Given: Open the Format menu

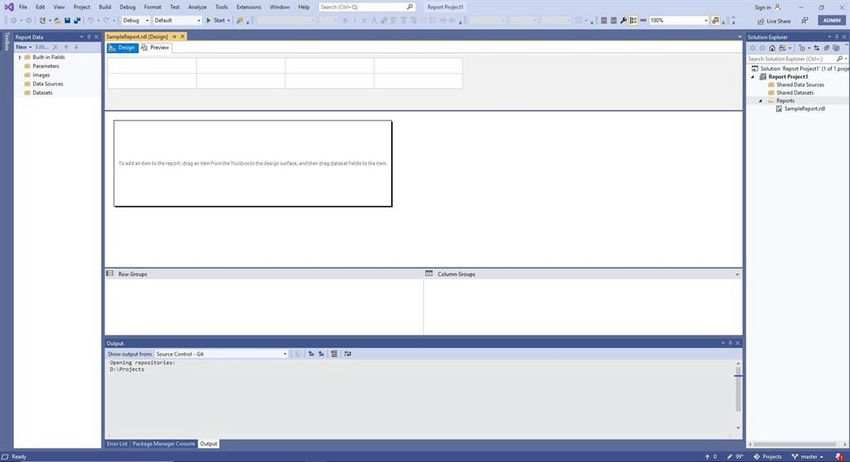Looking at the screenshot, I should pyautogui.click(x=152, y=7).
